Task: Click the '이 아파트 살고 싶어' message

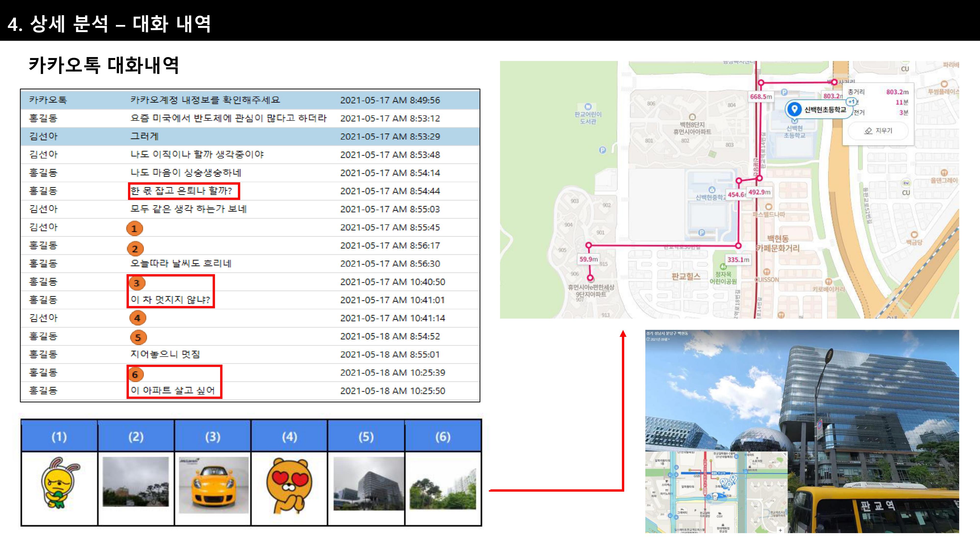Action: [173, 391]
